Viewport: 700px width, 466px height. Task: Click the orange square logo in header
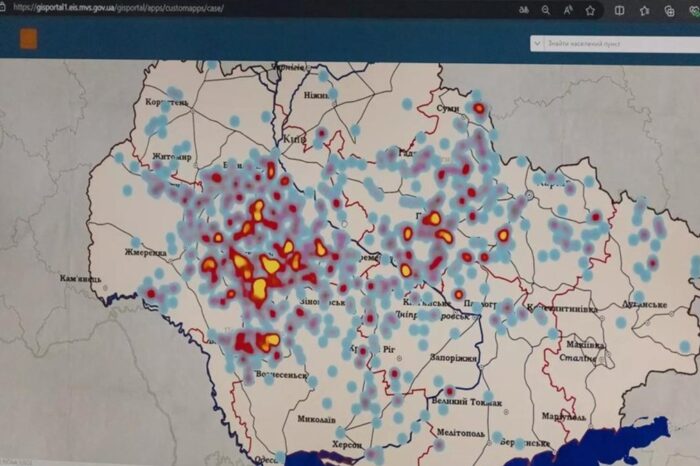(29, 39)
